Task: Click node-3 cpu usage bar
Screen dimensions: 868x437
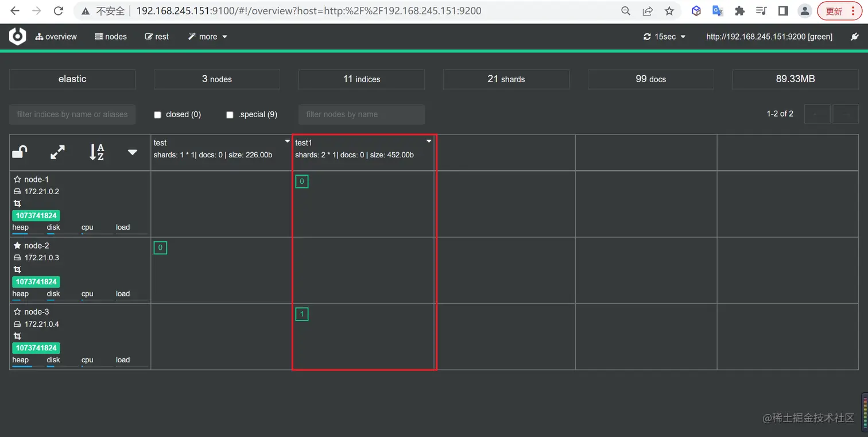Action: click(96, 366)
